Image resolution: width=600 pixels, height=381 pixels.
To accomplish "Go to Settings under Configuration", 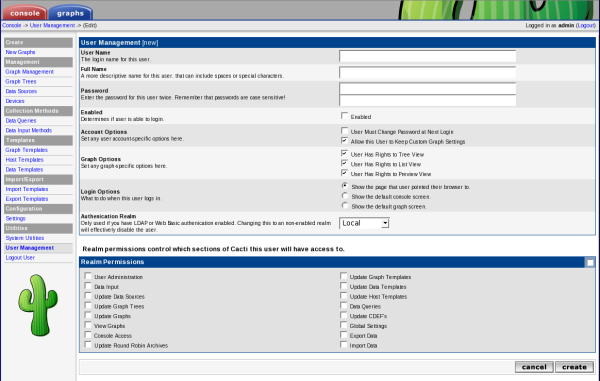I will (15, 218).
